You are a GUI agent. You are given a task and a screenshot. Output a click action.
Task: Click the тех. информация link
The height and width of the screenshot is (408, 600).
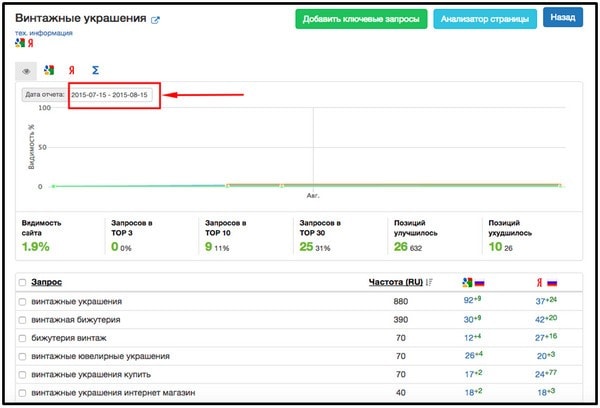(43, 33)
